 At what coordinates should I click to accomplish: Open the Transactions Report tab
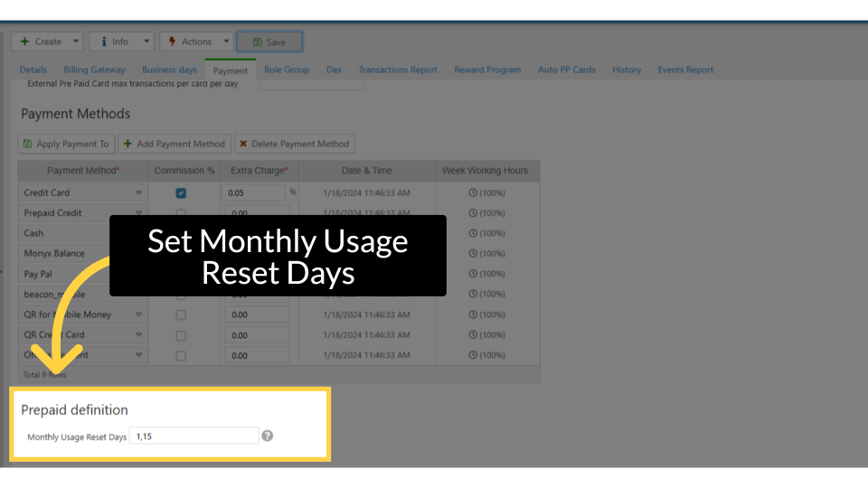click(x=397, y=70)
